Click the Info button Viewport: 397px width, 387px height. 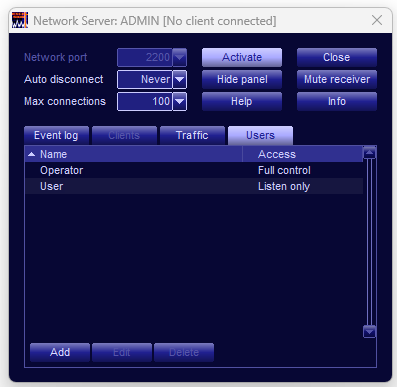(x=337, y=101)
